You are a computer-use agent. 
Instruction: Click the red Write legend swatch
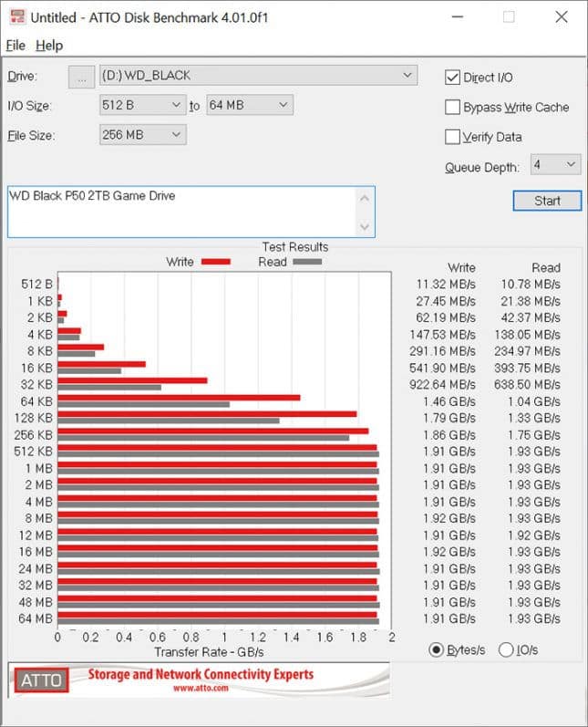tap(216, 262)
